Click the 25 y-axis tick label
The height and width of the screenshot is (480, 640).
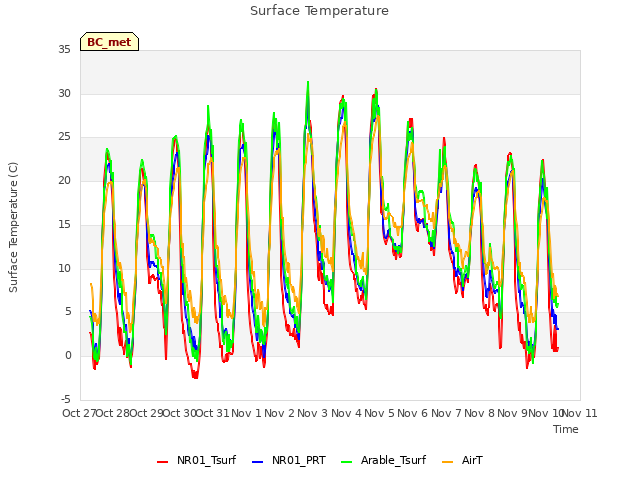pos(64,137)
